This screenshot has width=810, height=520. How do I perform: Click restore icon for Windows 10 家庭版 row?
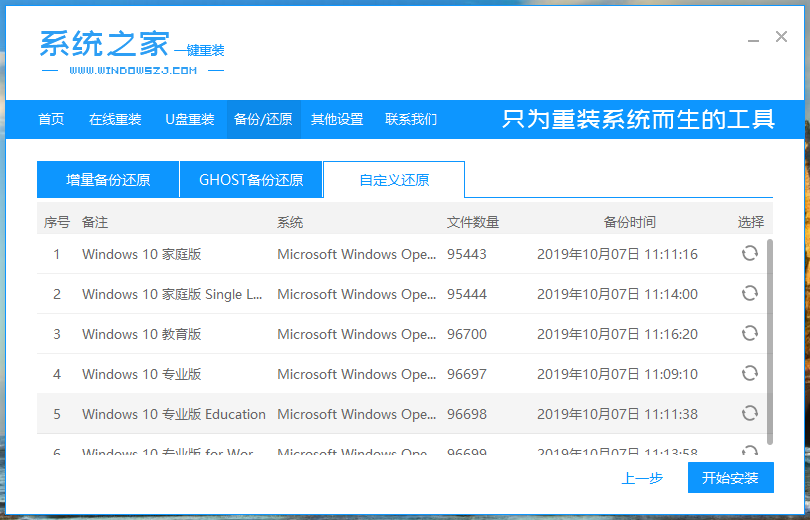point(749,254)
